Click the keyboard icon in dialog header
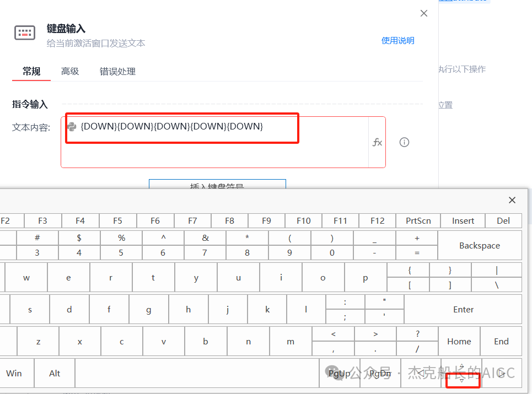This screenshot has width=532, height=394. point(25,33)
